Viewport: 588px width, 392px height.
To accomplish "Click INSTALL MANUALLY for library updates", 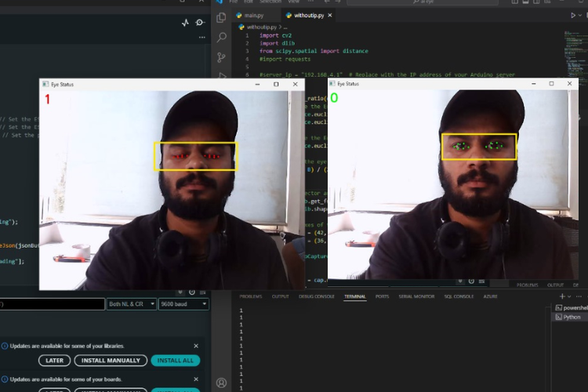I will (x=111, y=361).
